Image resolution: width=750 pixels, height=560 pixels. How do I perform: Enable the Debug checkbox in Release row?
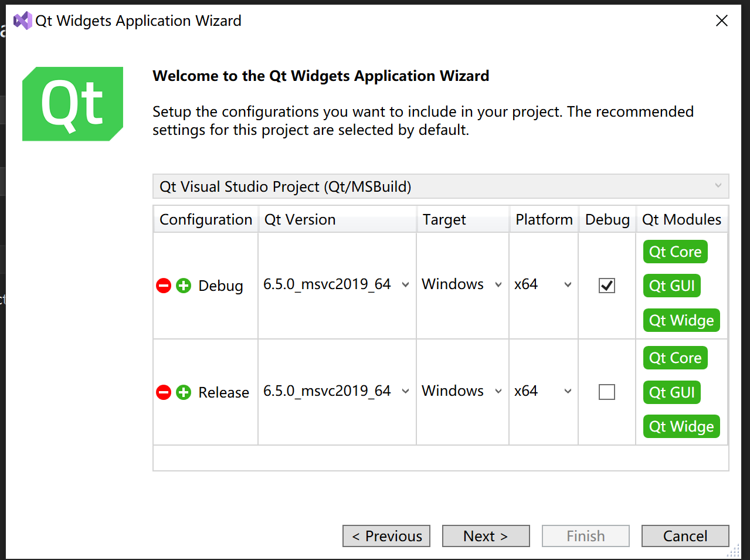[x=607, y=392]
